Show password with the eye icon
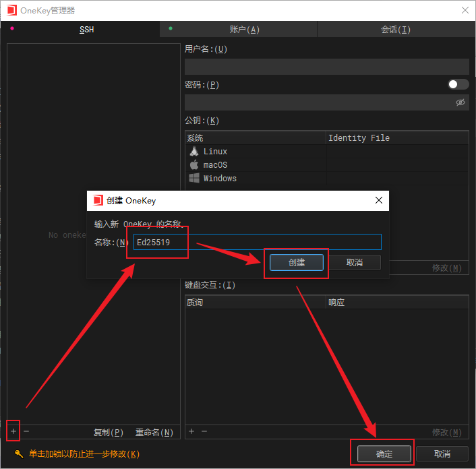 (x=460, y=102)
